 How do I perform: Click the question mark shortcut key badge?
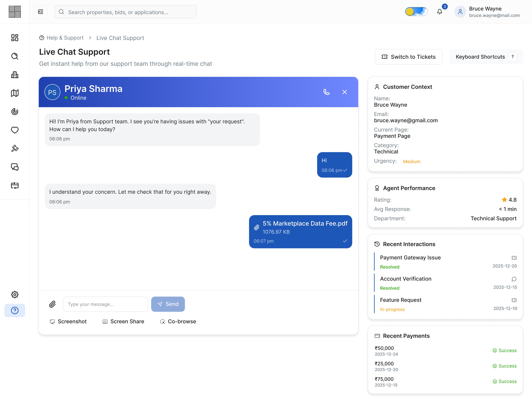coord(513,57)
